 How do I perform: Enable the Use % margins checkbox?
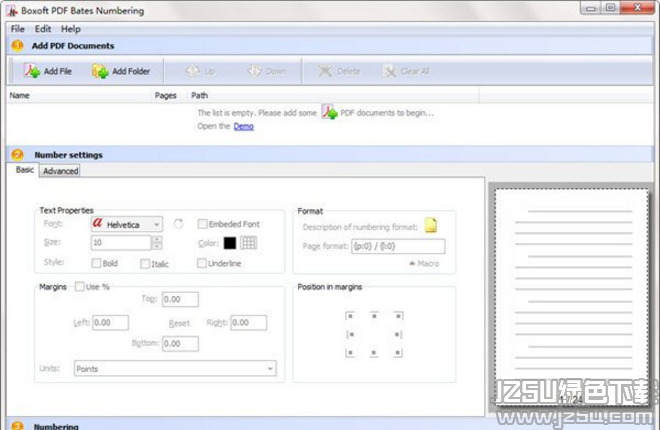click(x=80, y=287)
